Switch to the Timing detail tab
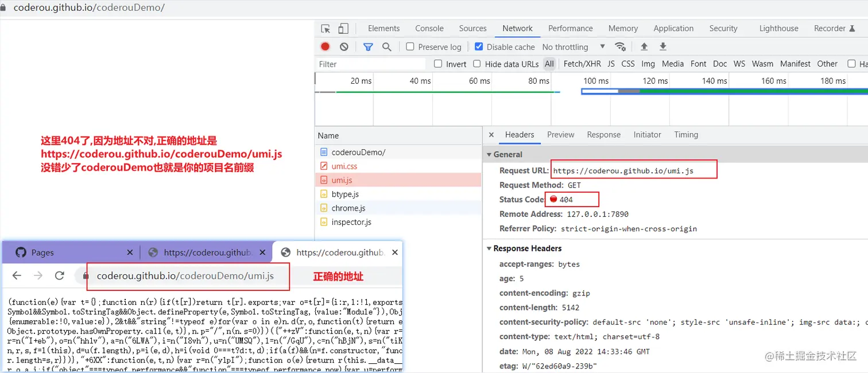 686,135
